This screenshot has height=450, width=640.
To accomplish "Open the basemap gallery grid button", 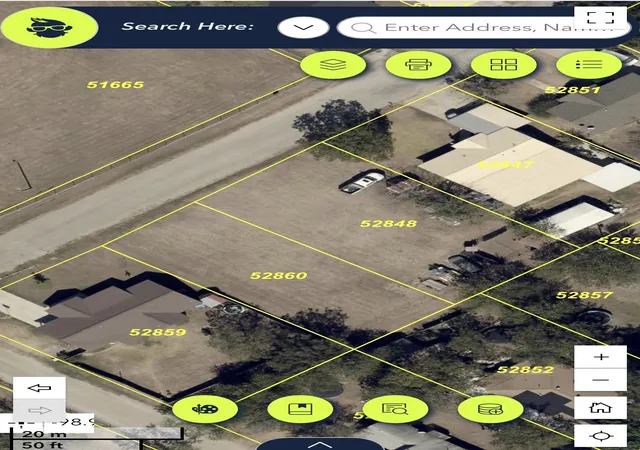I will [504, 65].
